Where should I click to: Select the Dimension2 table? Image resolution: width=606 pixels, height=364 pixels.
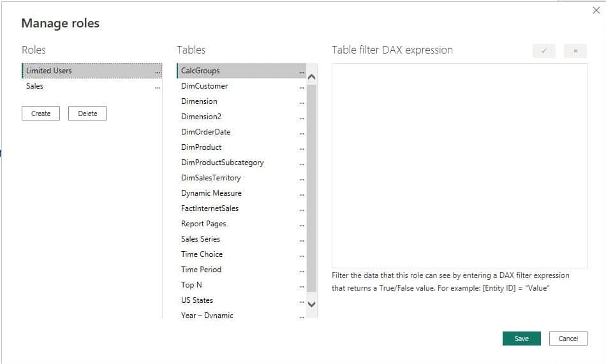click(x=241, y=117)
